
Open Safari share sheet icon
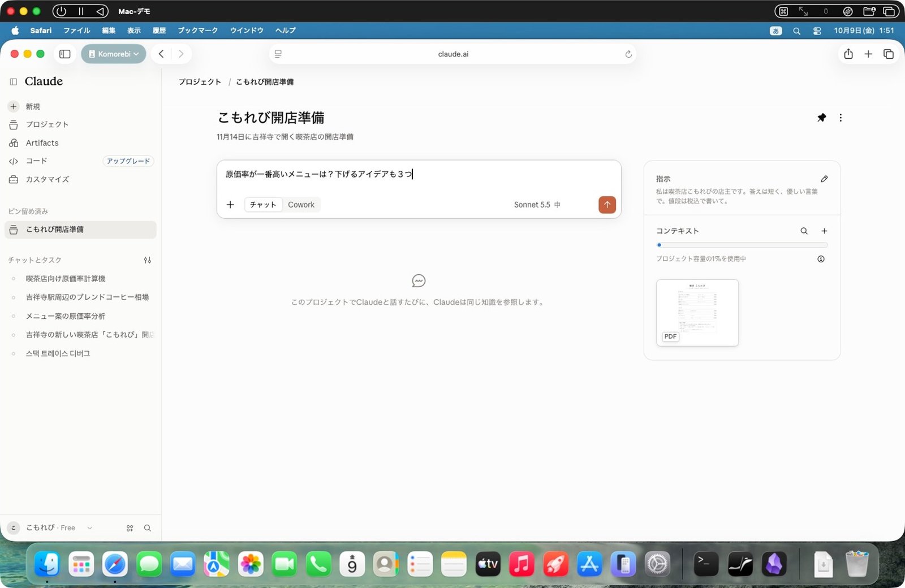(848, 54)
